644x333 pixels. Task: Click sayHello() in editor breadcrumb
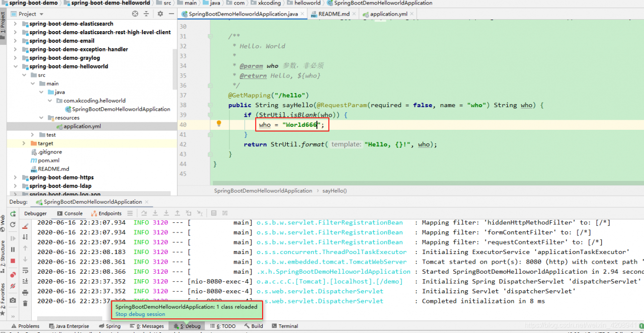pos(335,191)
